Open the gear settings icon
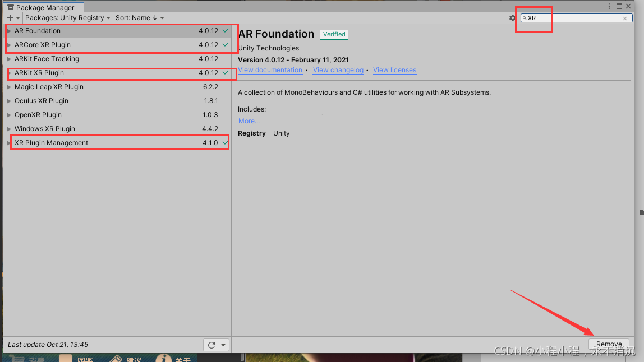Screen dimensions: 644x362 [x=512, y=18]
